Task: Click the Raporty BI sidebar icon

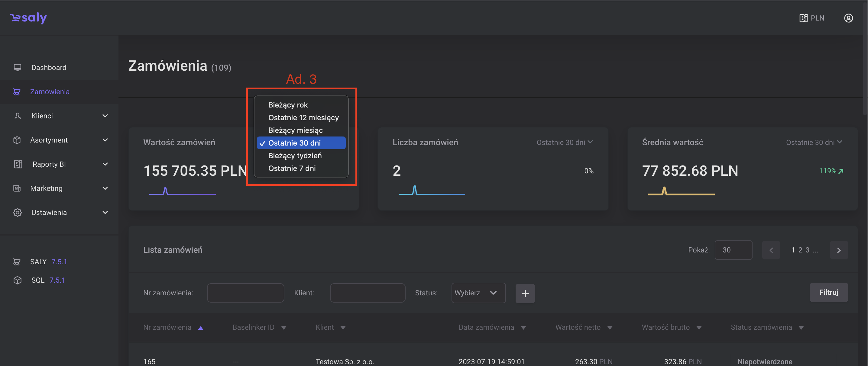Action: tap(18, 164)
